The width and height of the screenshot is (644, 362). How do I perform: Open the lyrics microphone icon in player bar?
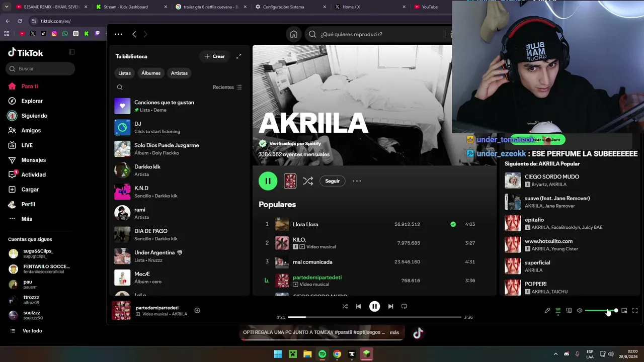tap(547, 311)
